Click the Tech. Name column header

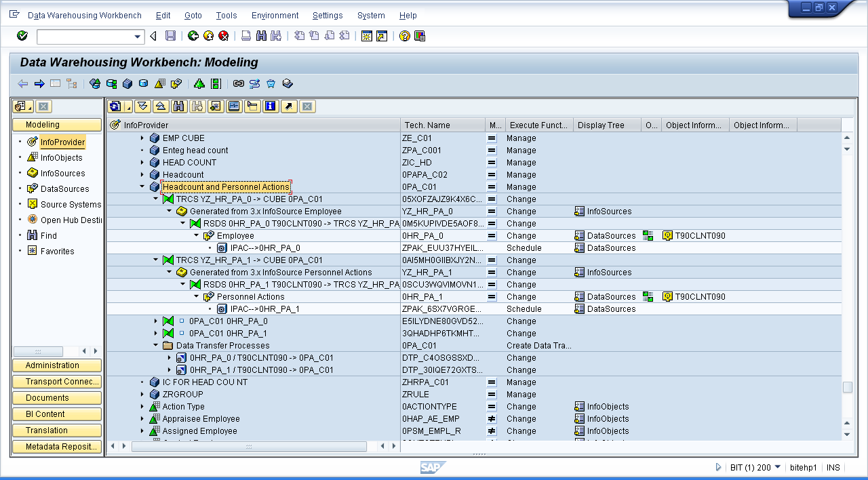tap(443, 125)
